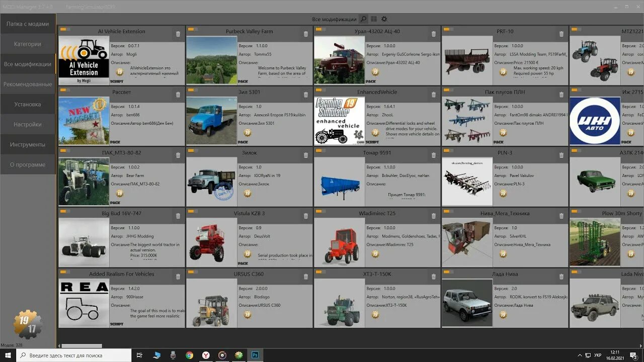Click the 'Модов: 328' counter at bottom left
This screenshot has height=362, width=644.
(x=12, y=345)
